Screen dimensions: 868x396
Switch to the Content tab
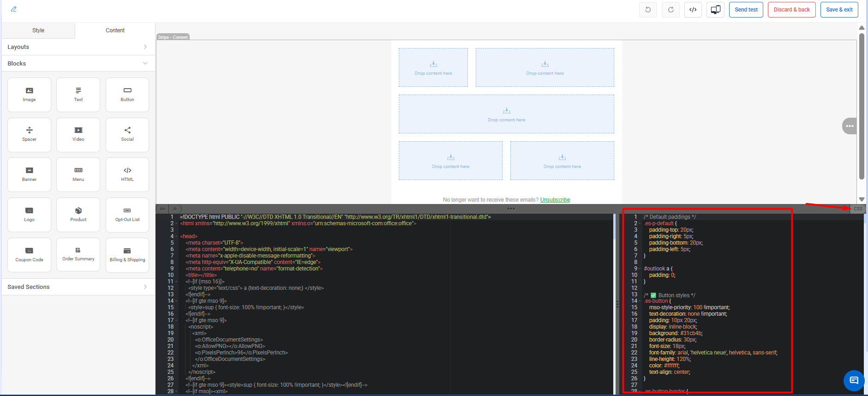[115, 30]
